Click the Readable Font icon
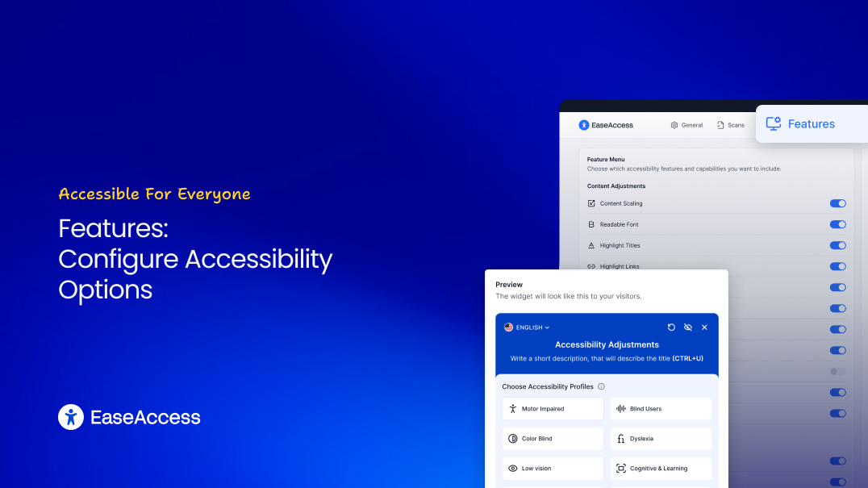This screenshot has height=488, width=868. click(x=591, y=224)
